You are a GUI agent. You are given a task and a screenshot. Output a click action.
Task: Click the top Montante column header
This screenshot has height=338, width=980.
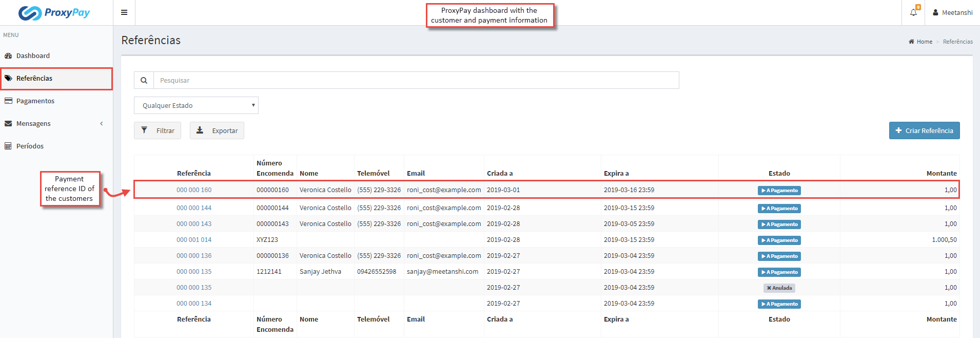pyautogui.click(x=942, y=174)
